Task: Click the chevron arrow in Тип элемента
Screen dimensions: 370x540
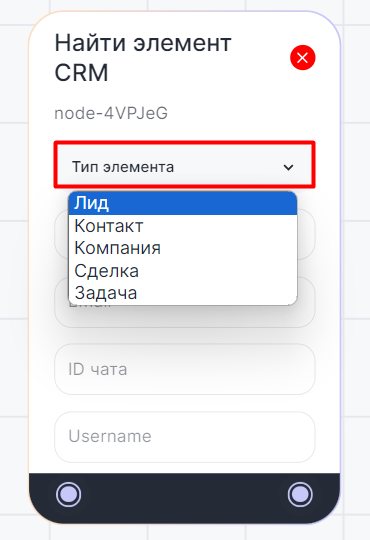Action: [x=288, y=167]
